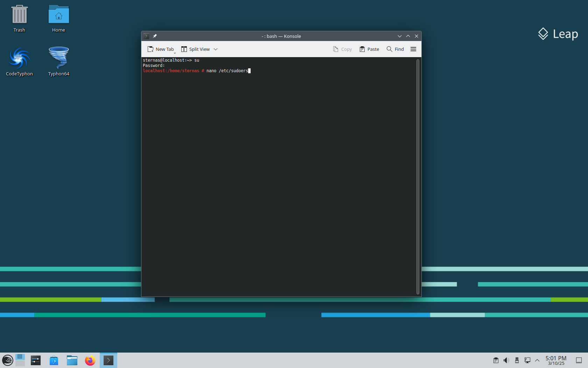The height and width of the screenshot is (368, 588).
Task: Open the network connections tray icon
Action: pos(527,360)
